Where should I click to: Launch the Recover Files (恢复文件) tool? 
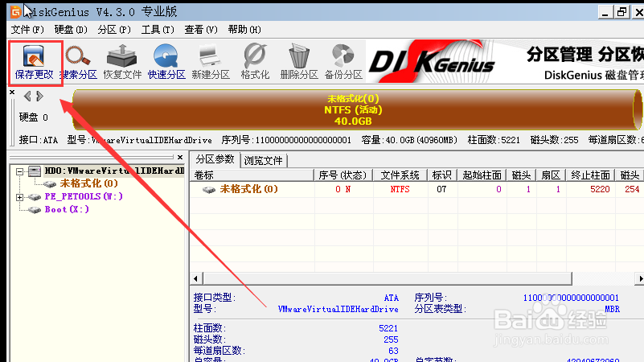[x=122, y=63]
